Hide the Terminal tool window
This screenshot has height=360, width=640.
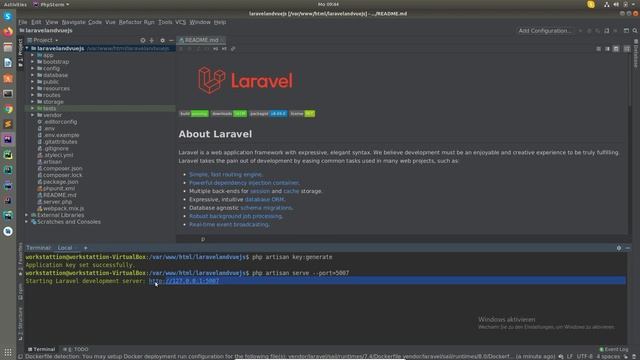point(628,248)
